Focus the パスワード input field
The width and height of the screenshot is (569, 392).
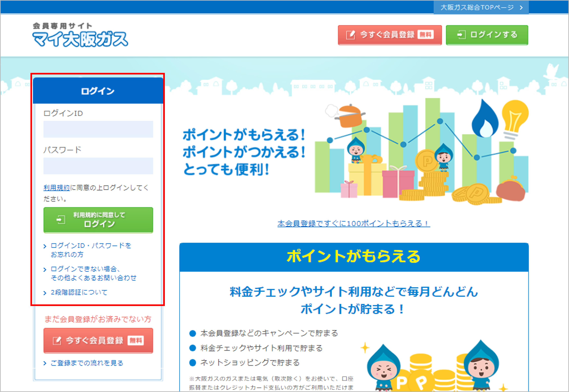(x=98, y=166)
